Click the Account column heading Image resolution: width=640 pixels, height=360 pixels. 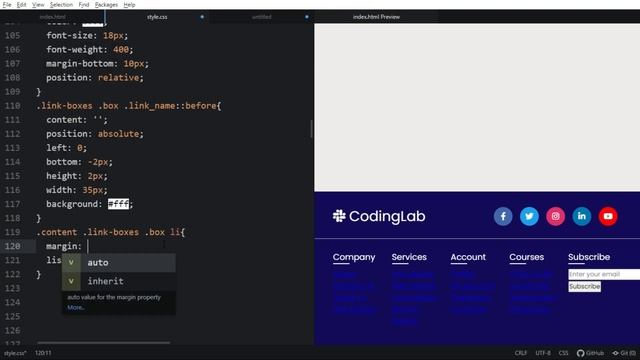(x=468, y=257)
